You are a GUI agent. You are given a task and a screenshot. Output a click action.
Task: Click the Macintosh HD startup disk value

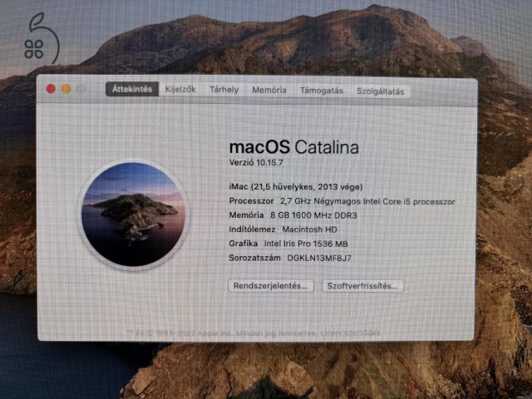tap(309, 229)
